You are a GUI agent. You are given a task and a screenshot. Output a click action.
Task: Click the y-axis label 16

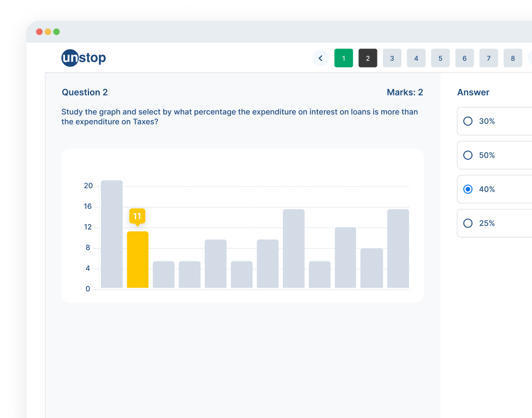(x=88, y=206)
